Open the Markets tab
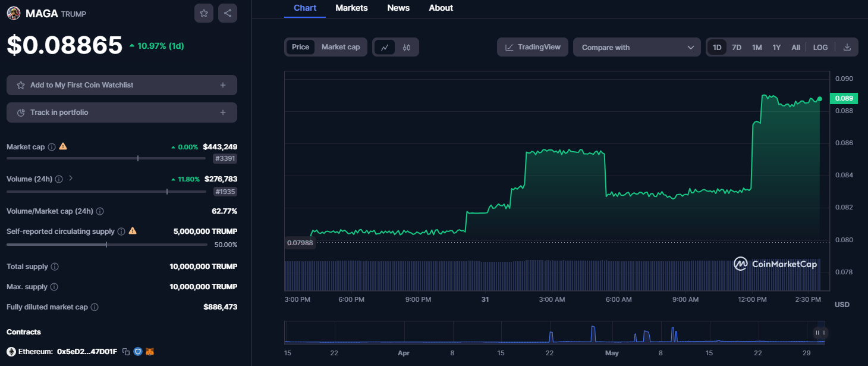 coord(351,8)
